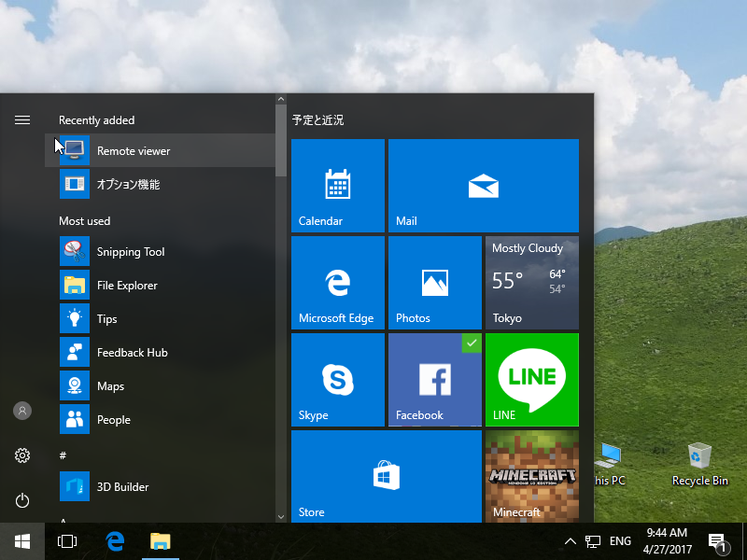Open the Power options button
Screen dimensions: 747x560
pos(22,500)
